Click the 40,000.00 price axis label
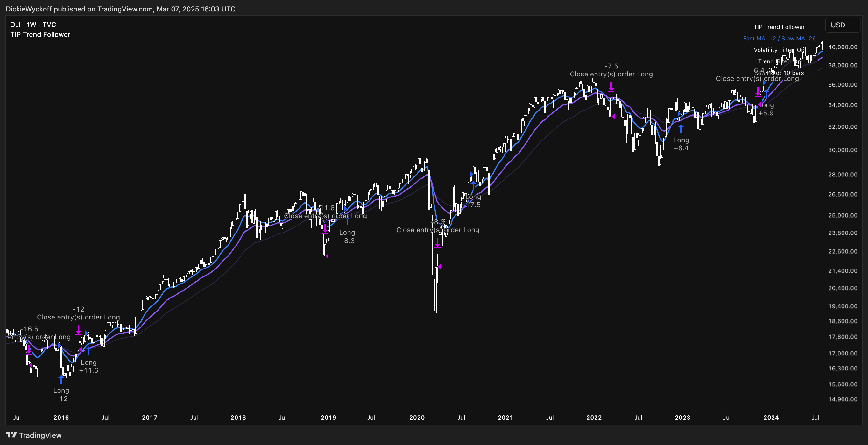This screenshot has width=868, height=445. pyautogui.click(x=843, y=47)
